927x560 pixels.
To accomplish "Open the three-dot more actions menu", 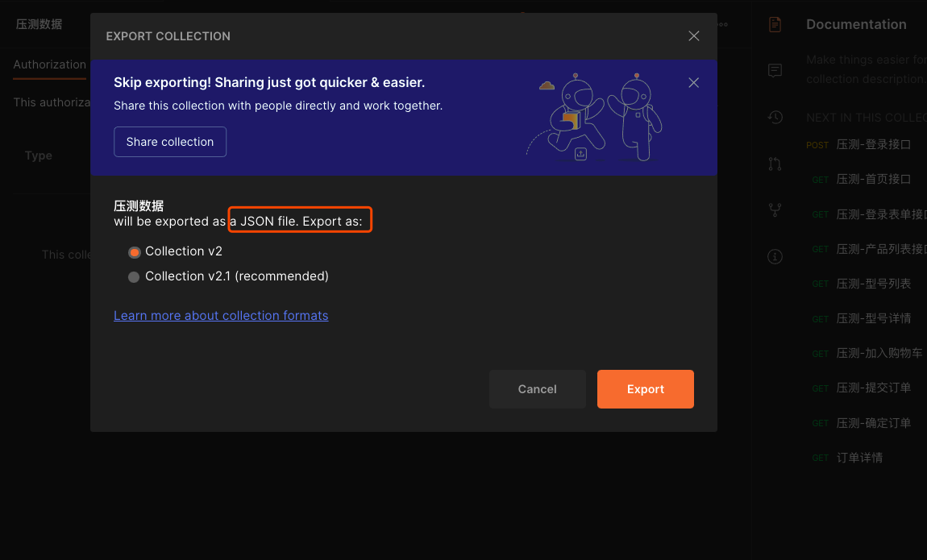I will pos(722,24).
